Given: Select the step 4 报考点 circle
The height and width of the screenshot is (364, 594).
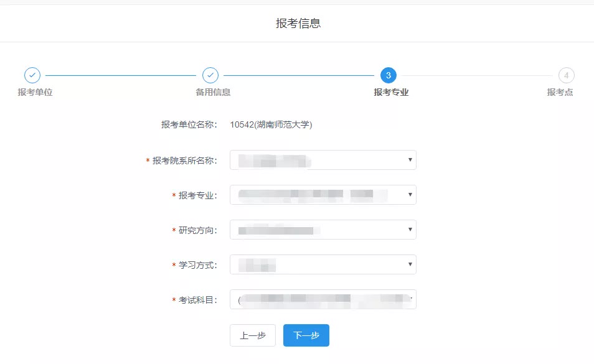Looking at the screenshot, I should tap(567, 75).
